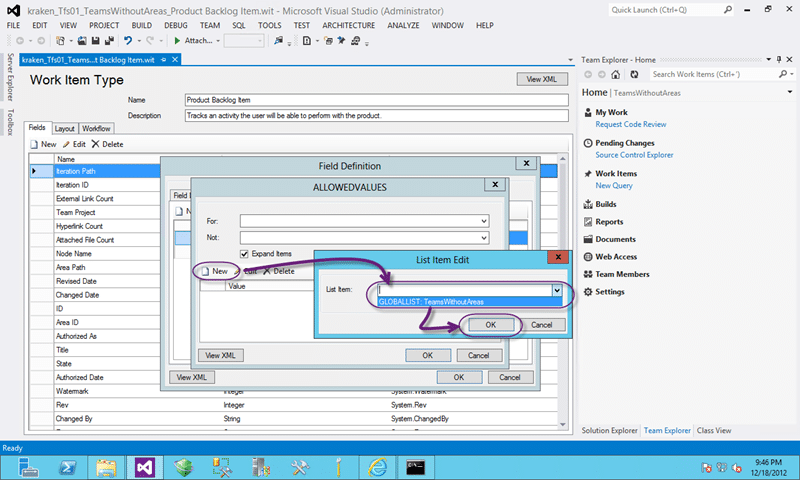
Task: Click the Quick Launch search magnifier icon
Action: click(x=728, y=10)
